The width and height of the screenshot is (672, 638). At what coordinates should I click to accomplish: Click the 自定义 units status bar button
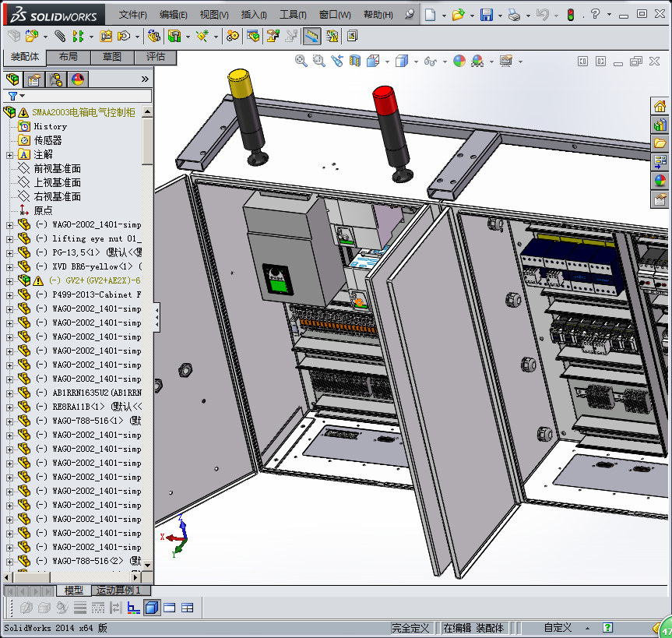click(x=558, y=627)
